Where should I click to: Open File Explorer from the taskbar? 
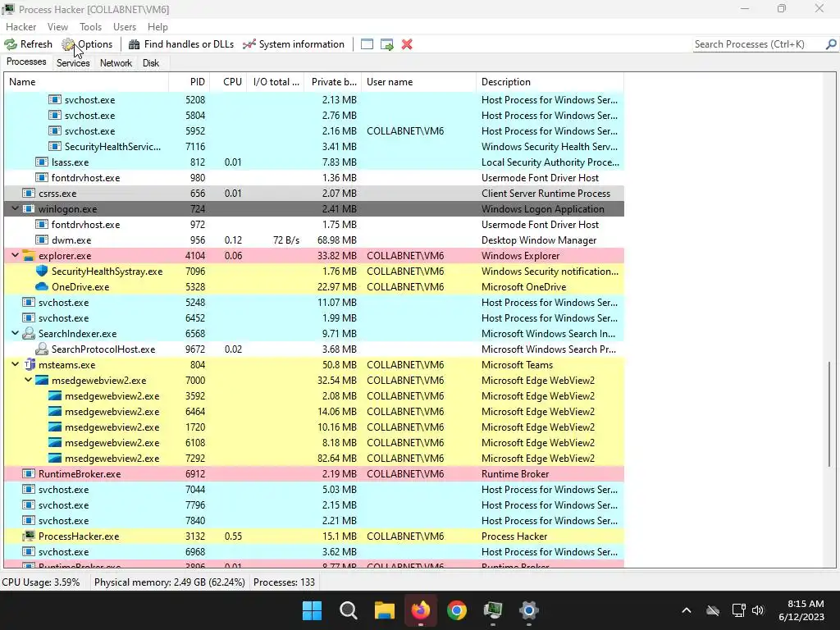384,610
